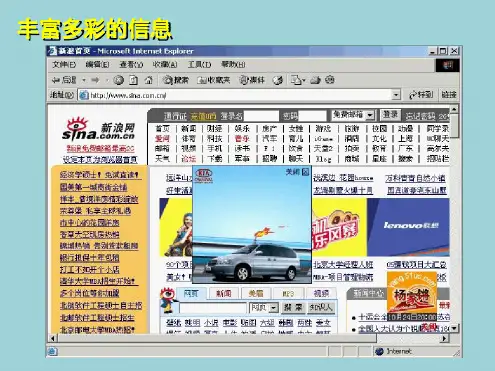Click the 杨家将 floating ad
Viewport: 495px width, 371px height.
[x=412, y=296]
